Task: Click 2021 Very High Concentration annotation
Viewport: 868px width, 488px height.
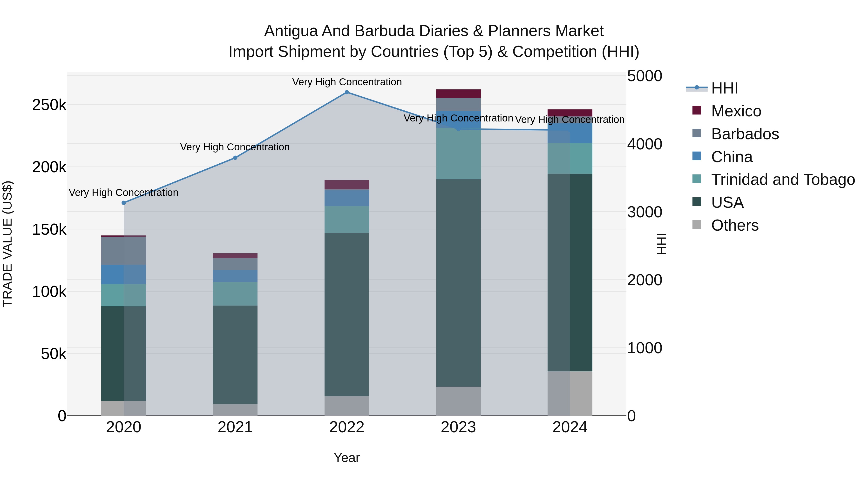Action: pyautogui.click(x=235, y=147)
